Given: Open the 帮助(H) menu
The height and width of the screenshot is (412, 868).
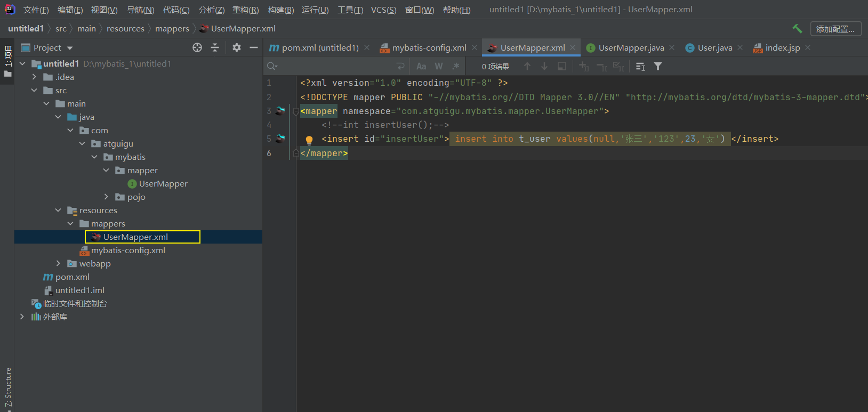Looking at the screenshot, I should [456, 10].
